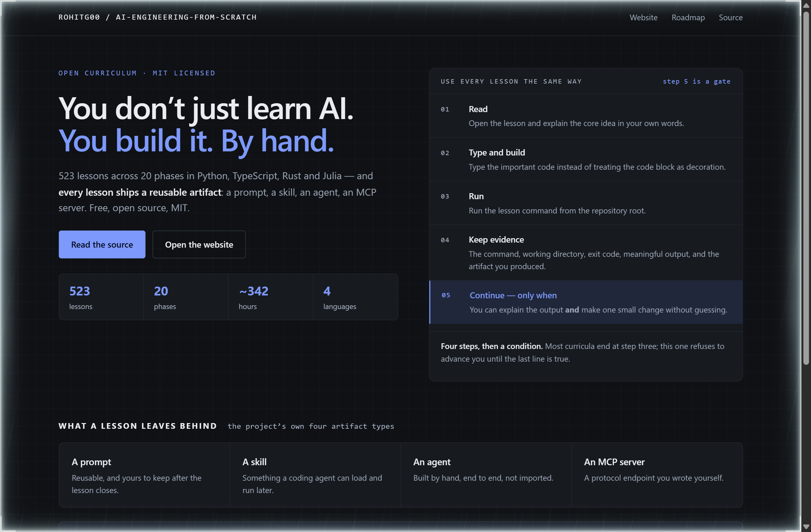The image size is (811, 532).
Task: Click the scrollbar down arrow
Action: point(806,527)
